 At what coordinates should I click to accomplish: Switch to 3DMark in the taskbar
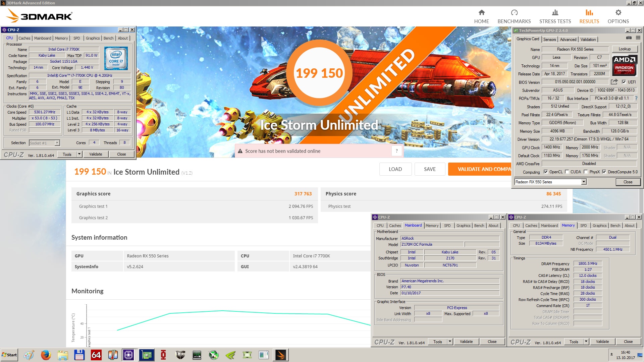pyautogui.click(x=280, y=355)
